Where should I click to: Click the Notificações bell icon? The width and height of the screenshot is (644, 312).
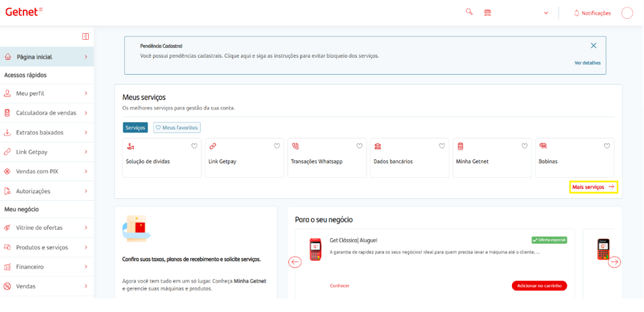coord(577,13)
